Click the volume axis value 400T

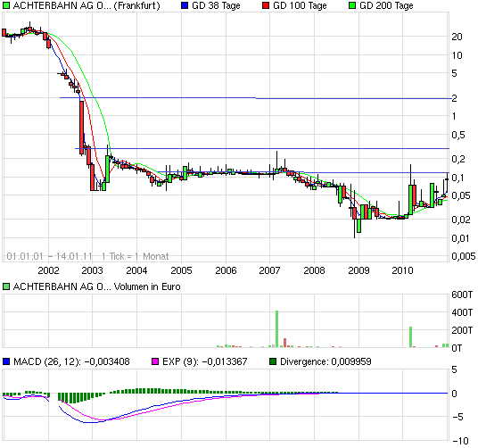point(462,312)
